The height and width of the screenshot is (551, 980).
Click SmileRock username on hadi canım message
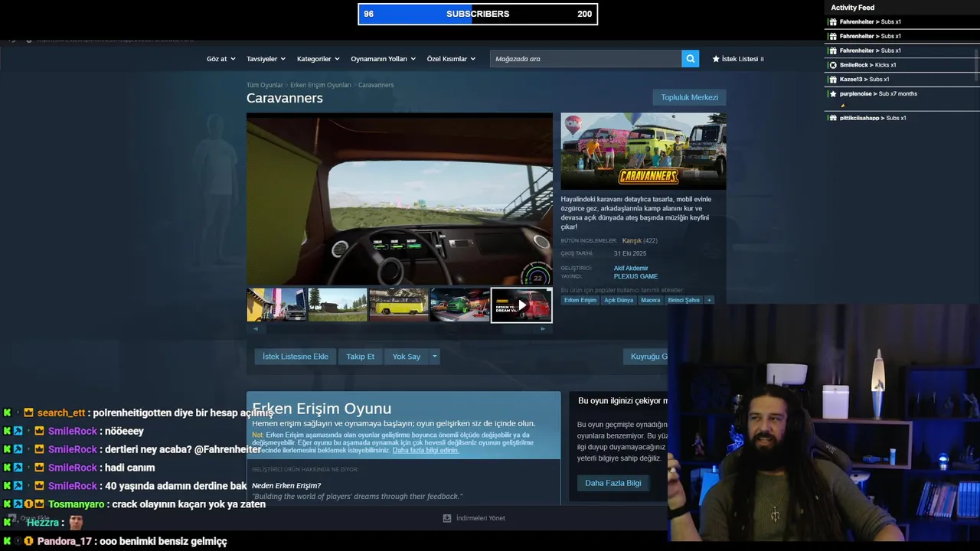point(73,468)
